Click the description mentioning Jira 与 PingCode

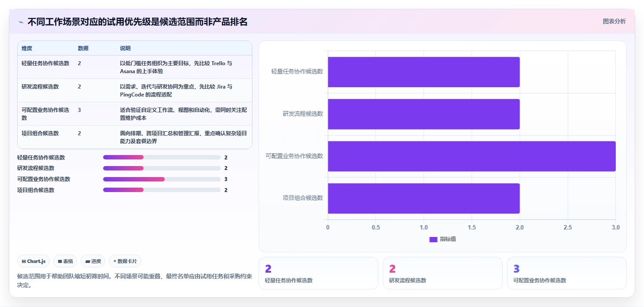(x=176, y=91)
